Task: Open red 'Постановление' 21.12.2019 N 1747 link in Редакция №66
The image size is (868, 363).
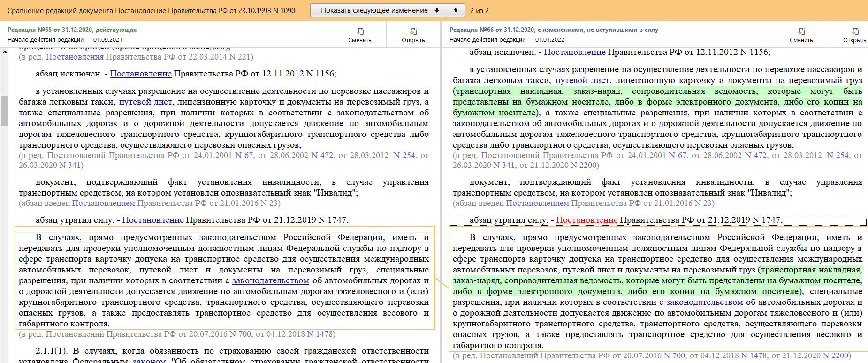Action: 587,220
